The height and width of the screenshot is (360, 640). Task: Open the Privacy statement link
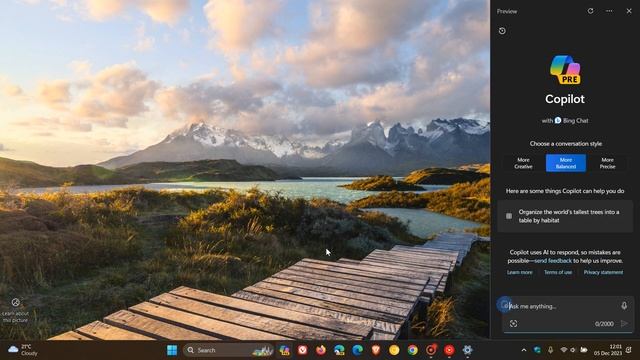(x=603, y=272)
